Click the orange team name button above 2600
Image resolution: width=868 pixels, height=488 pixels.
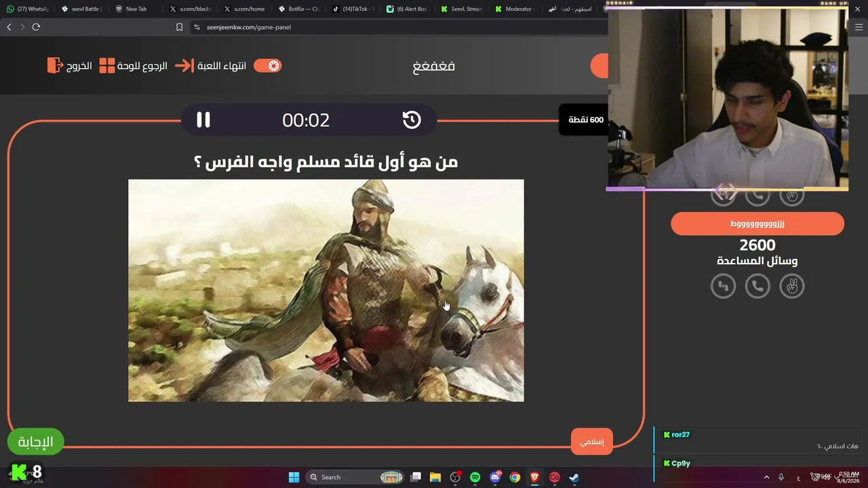tap(757, 224)
